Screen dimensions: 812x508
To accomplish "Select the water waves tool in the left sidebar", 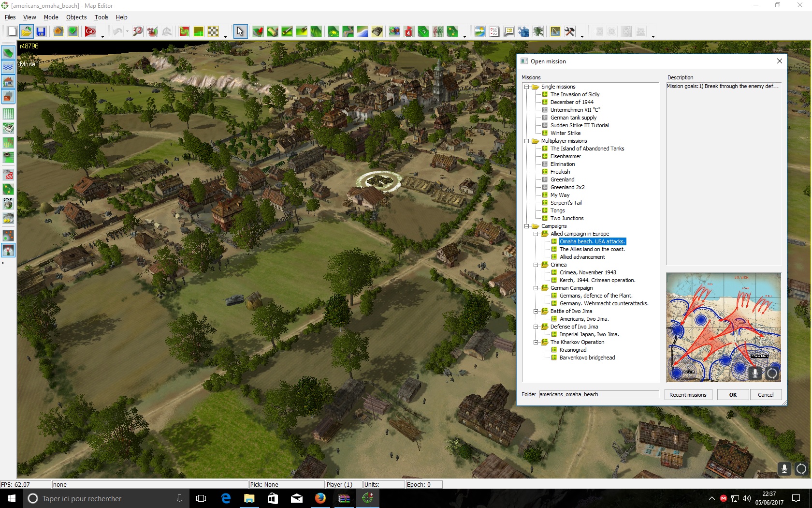I will [8, 68].
